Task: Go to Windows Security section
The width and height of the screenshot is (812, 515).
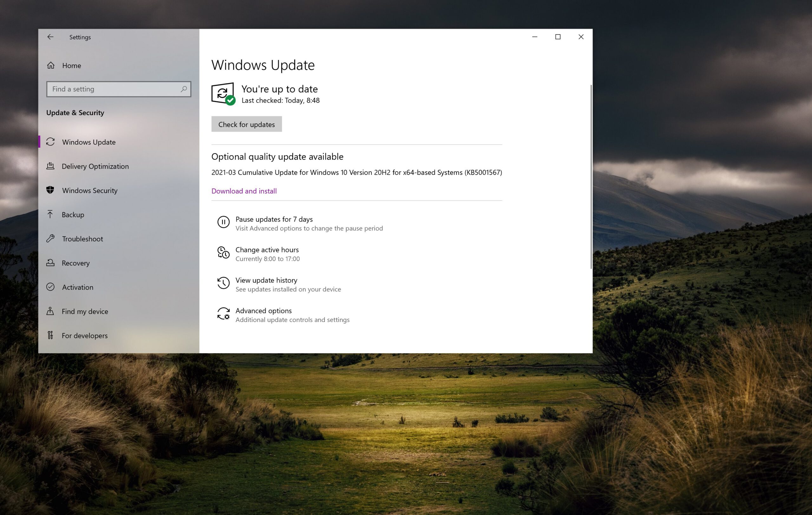Action: pyautogui.click(x=90, y=191)
